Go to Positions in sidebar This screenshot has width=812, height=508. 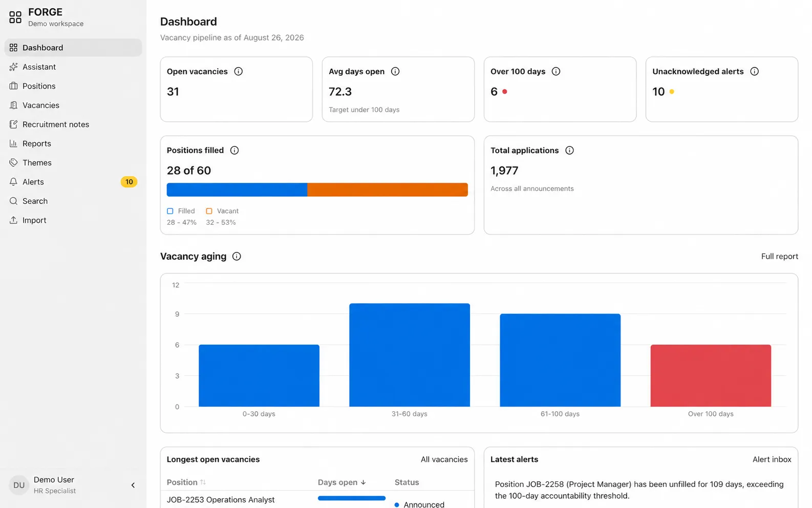tap(73, 86)
